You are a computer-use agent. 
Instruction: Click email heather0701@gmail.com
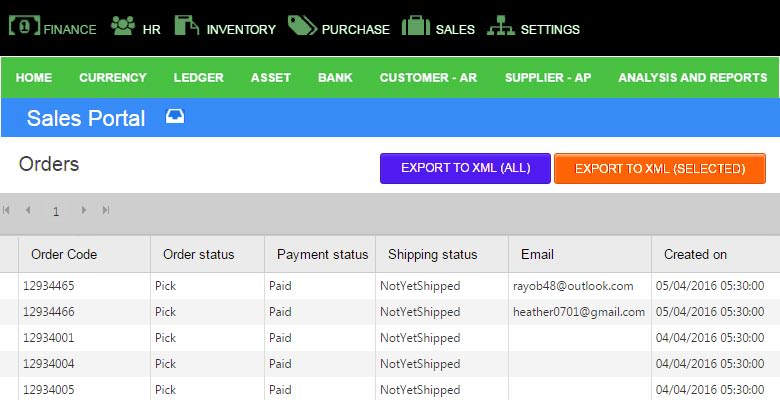[x=579, y=312]
